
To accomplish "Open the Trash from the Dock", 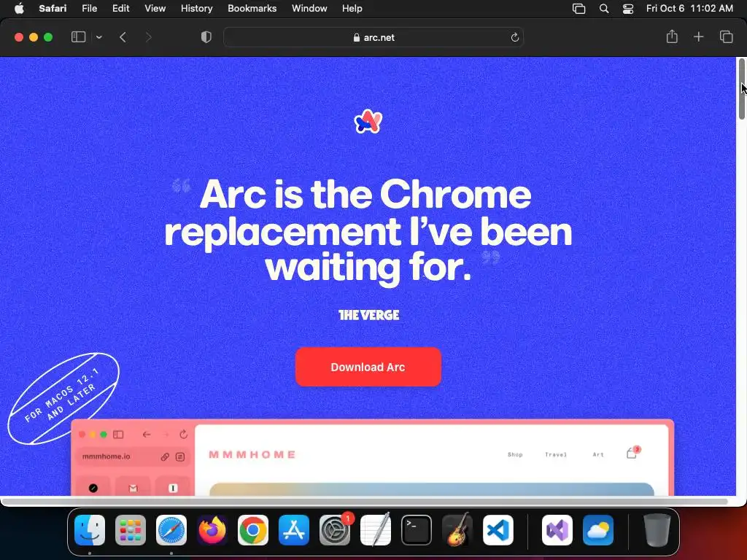I will 657,530.
